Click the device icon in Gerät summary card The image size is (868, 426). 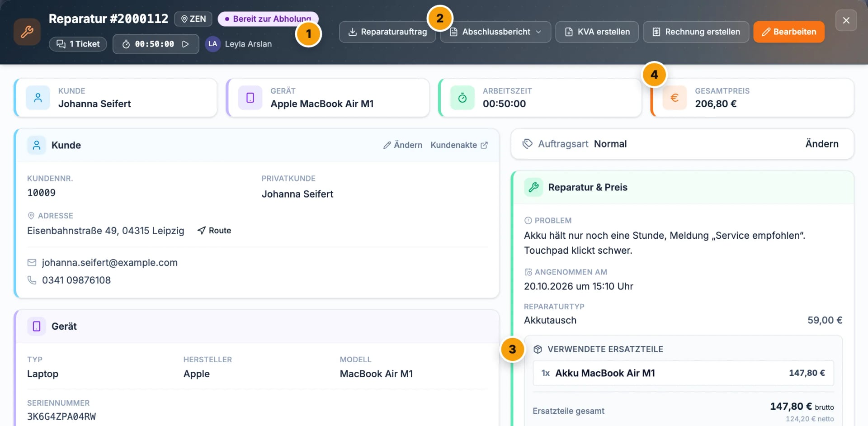pyautogui.click(x=250, y=98)
